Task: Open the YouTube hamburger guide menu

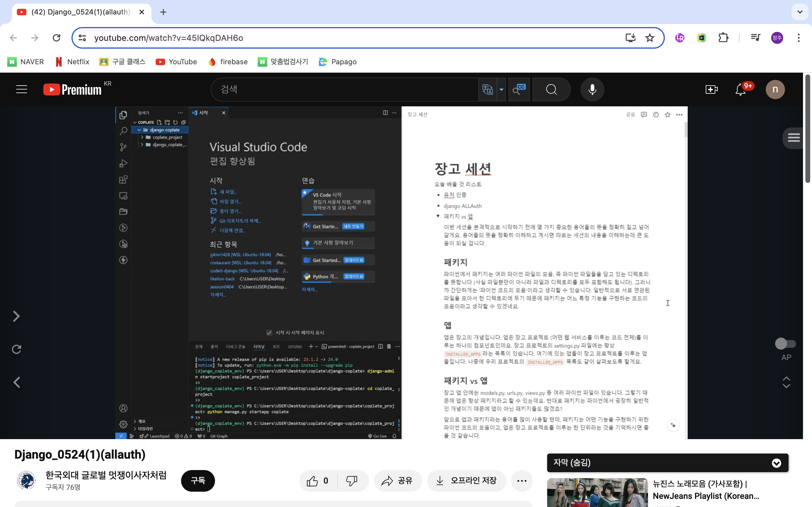Action: 22,90
